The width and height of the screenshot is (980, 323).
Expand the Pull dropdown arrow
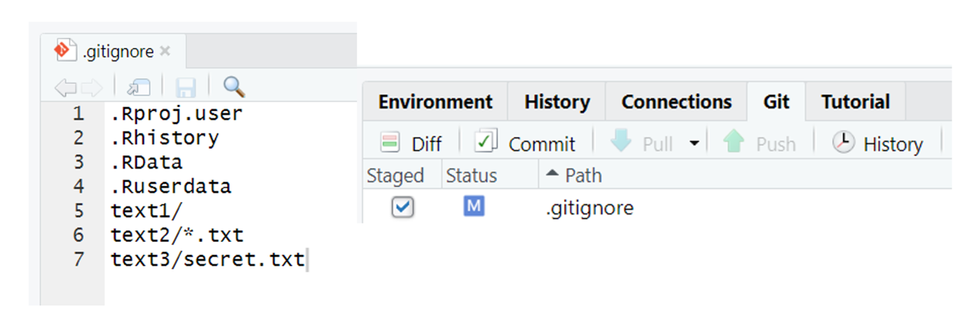(694, 143)
